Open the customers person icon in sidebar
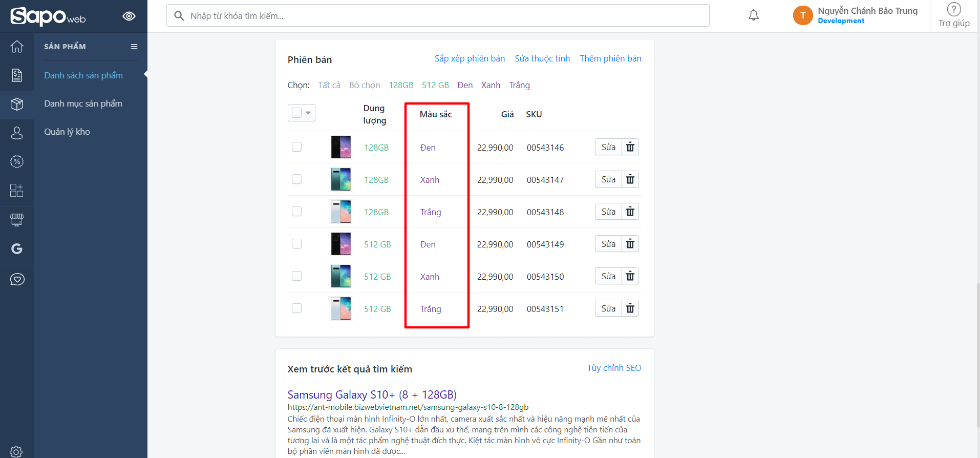 click(17, 133)
